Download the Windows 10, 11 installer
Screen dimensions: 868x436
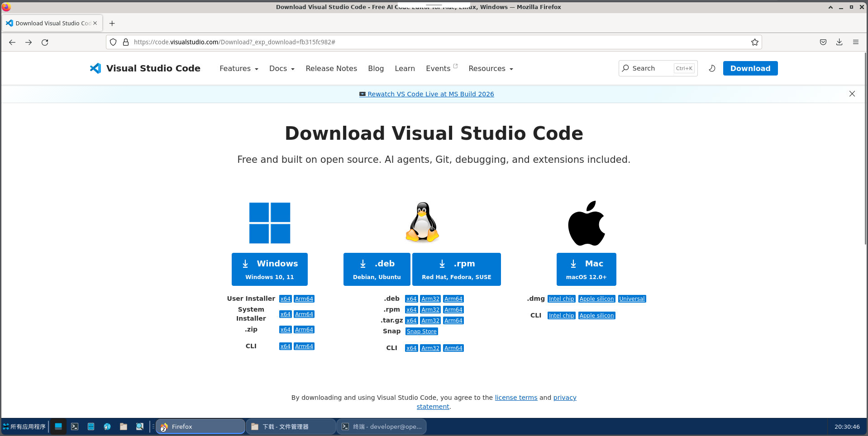(x=270, y=269)
